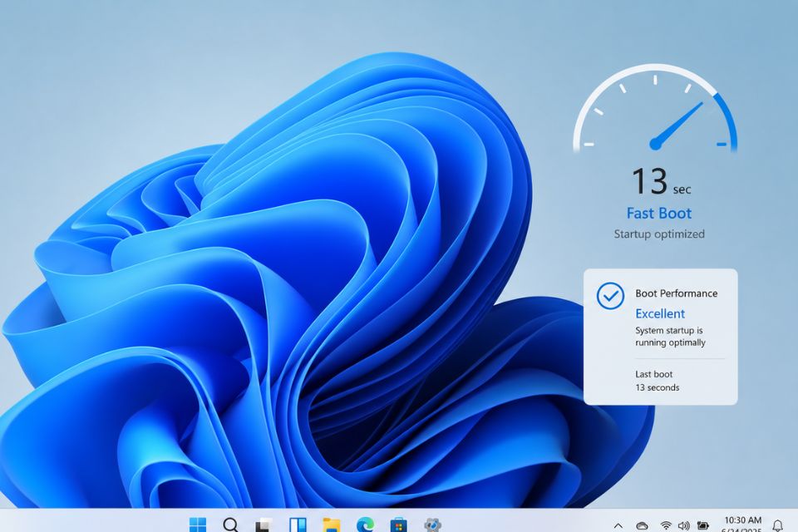Screen dimensions: 798x532
Task: Click 'Boot Performance' heading
Action: (x=677, y=293)
